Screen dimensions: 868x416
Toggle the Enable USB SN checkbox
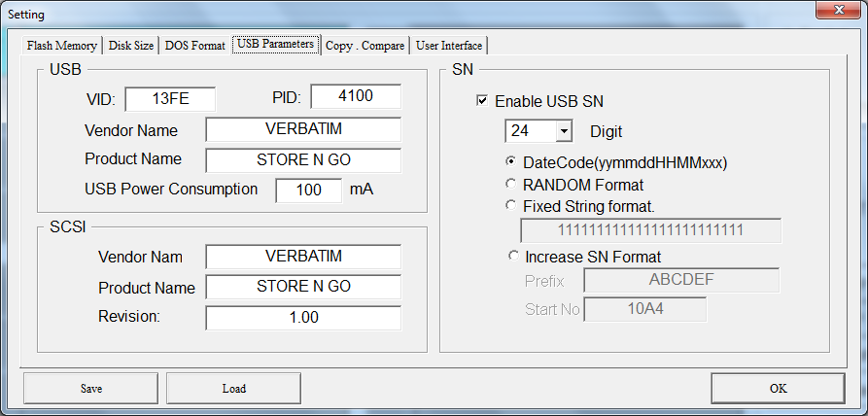[x=482, y=101]
